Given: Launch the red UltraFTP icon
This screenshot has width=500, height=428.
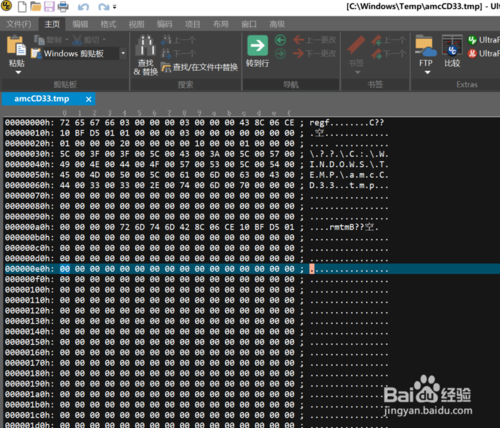Looking at the screenshot, I should [472, 53].
